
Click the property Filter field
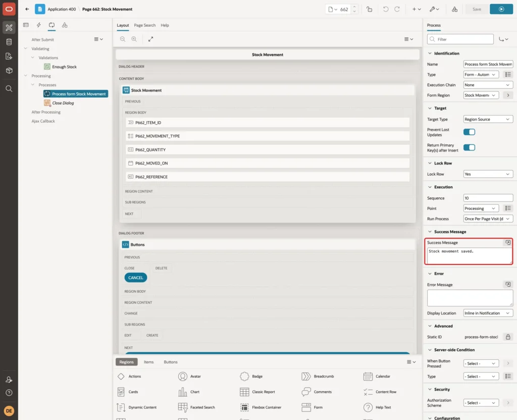coord(460,39)
